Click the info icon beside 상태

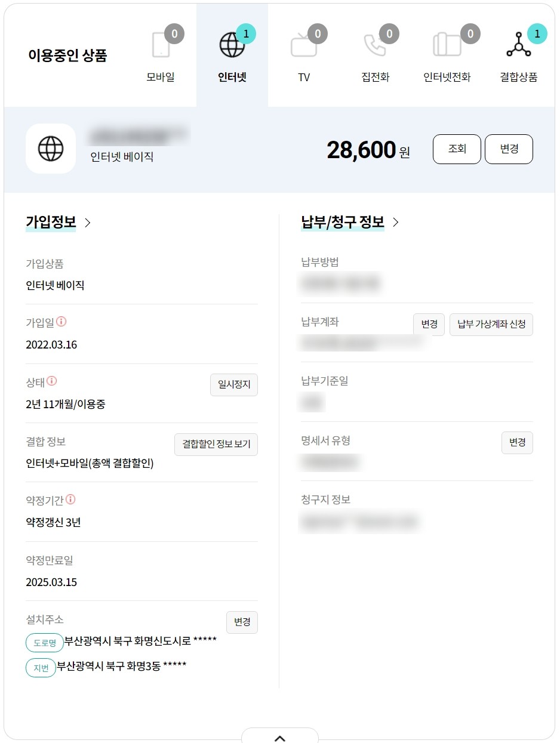(52, 381)
